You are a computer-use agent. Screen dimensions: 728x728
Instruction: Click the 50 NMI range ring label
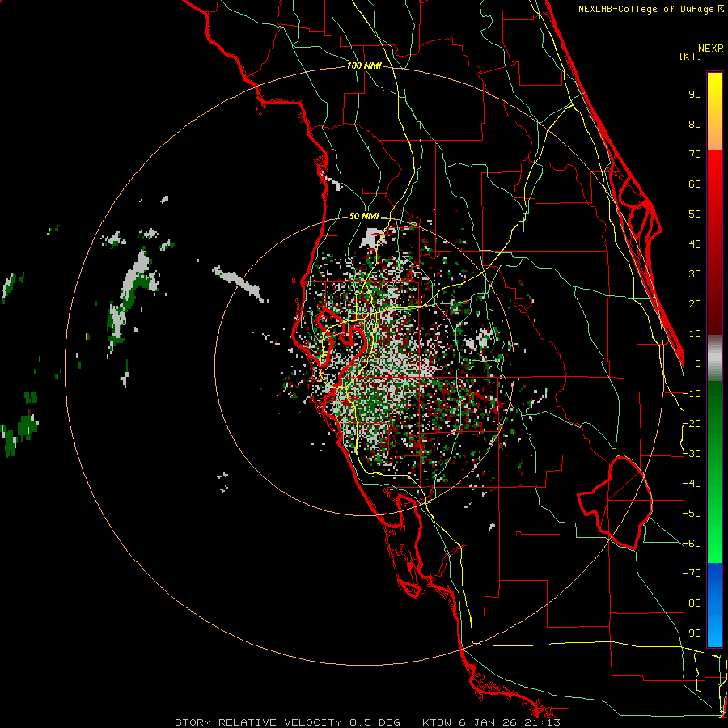[364, 216]
